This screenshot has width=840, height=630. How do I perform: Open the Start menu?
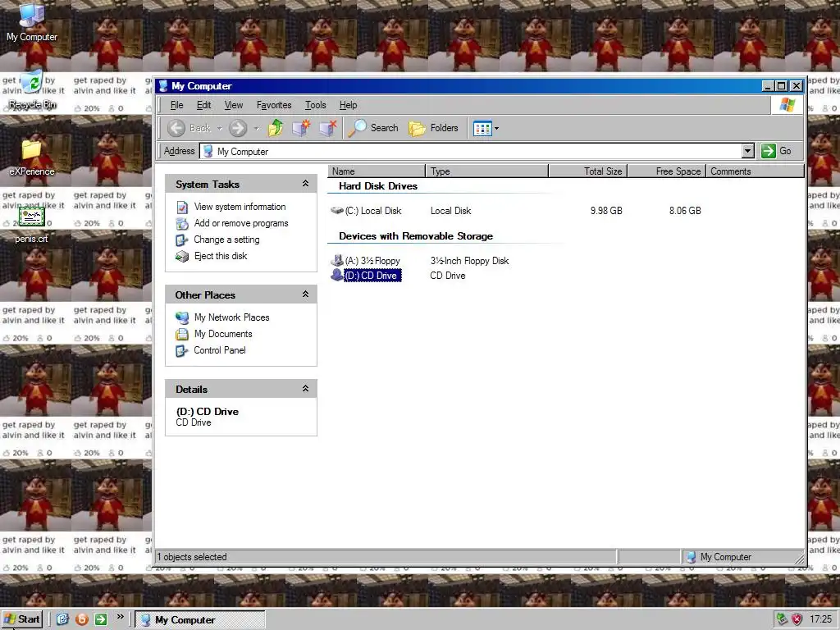(x=22, y=620)
